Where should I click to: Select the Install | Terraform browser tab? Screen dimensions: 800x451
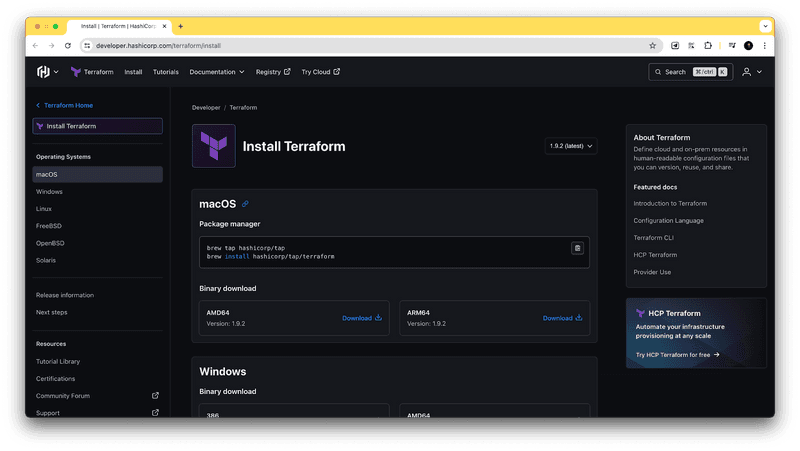pos(118,26)
